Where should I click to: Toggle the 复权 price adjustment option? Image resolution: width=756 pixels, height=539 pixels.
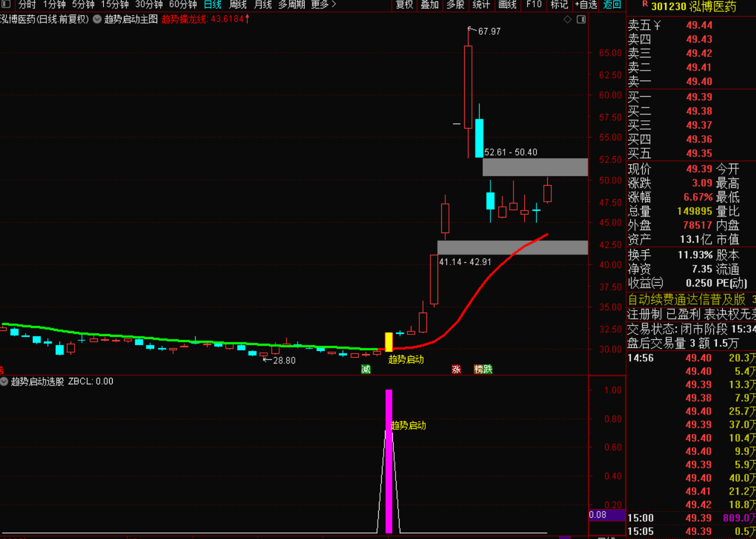tap(404, 5)
